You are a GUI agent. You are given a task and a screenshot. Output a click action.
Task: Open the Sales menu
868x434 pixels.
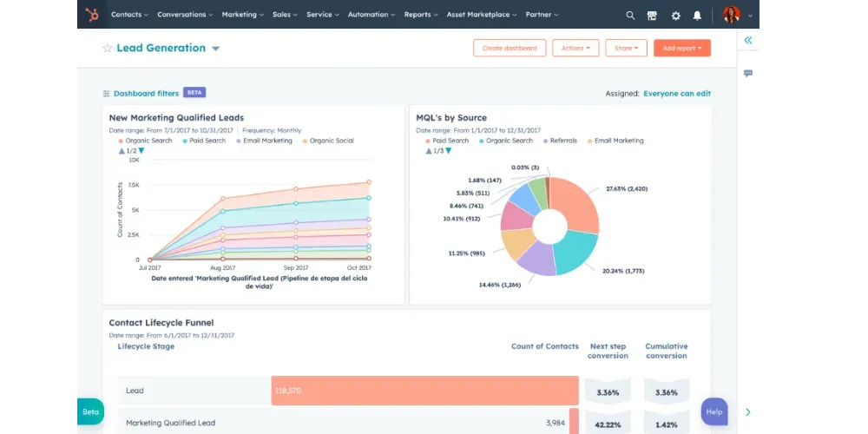point(285,15)
